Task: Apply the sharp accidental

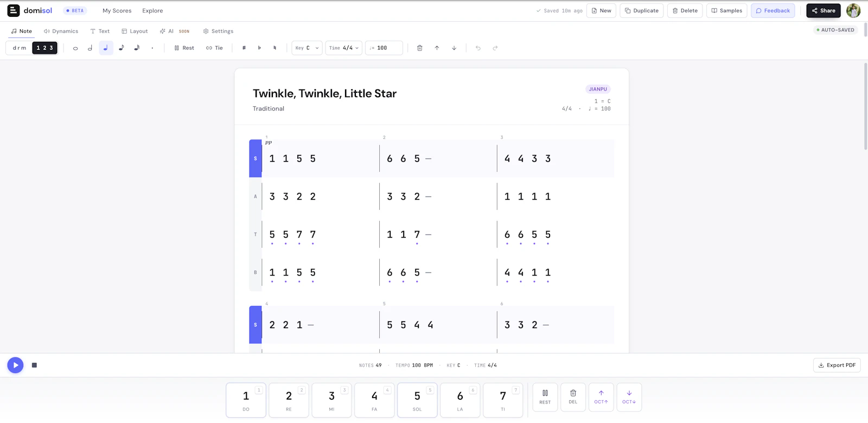Action: (x=244, y=48)
